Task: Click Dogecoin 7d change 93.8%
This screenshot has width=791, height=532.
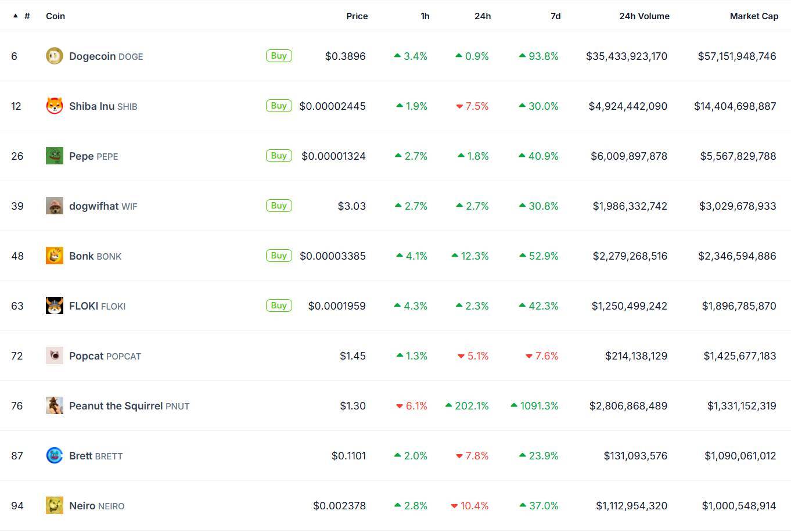Action: tap(539, 56)
